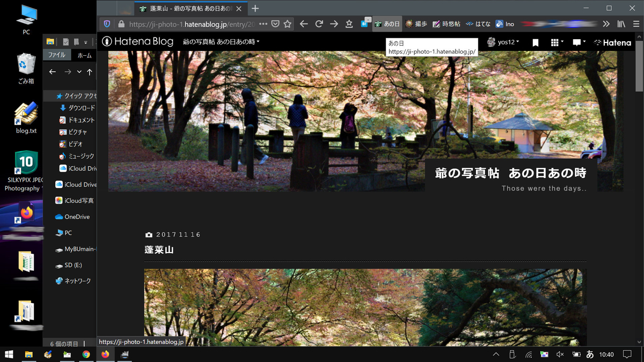
Task: Open File Explorer recent locations chevron
Action: tap(79, 72)
